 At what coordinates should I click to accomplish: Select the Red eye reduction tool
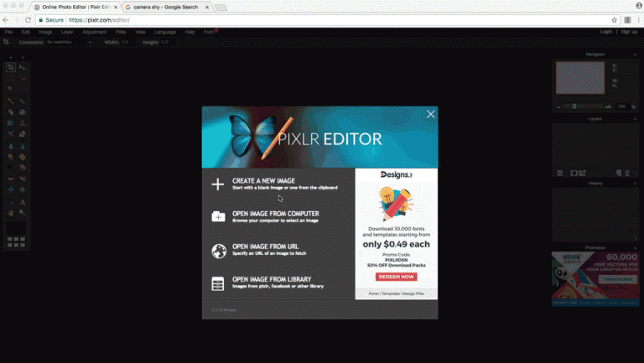(x=11, y=179)
